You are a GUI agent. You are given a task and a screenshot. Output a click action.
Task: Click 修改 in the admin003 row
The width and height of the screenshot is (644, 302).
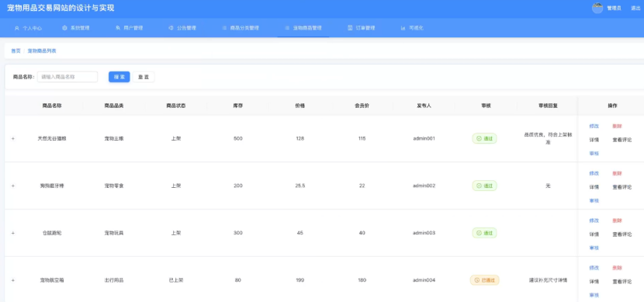594,220
